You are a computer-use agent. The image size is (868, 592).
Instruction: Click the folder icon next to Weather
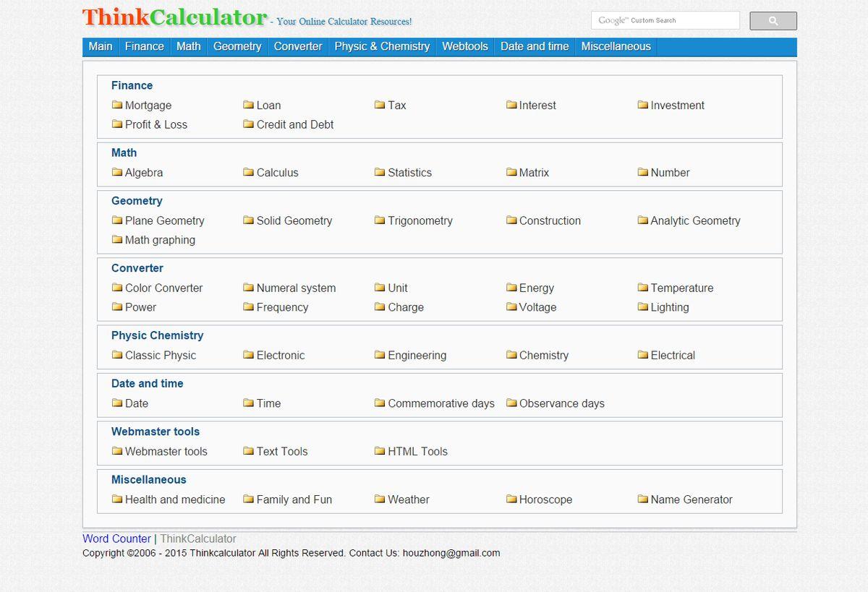pos(380,499)
